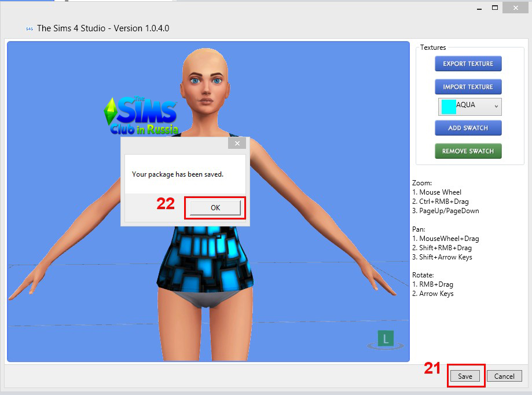Click the cyan color square in the dropdown
The height and width of the screenshot is (395, 532).
tap(448, 107)
